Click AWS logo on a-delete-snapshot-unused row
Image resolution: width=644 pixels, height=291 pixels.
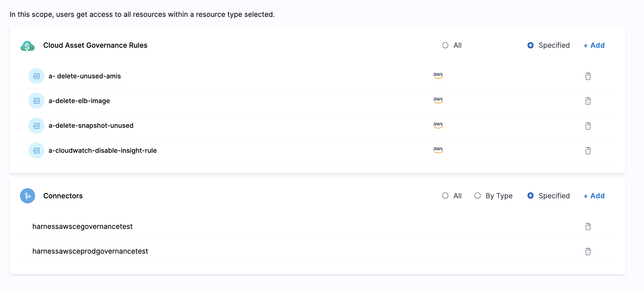(438, 125)
